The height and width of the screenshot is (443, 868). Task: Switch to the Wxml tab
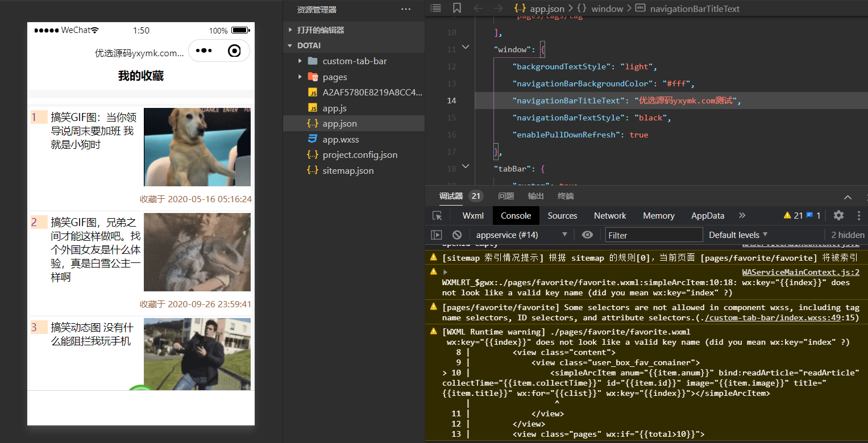(x=473, y=216)
